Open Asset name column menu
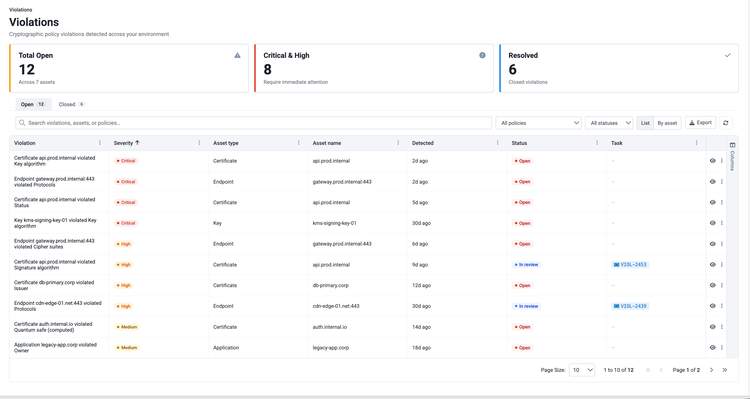Screen dimensions: 750x399 398,143
